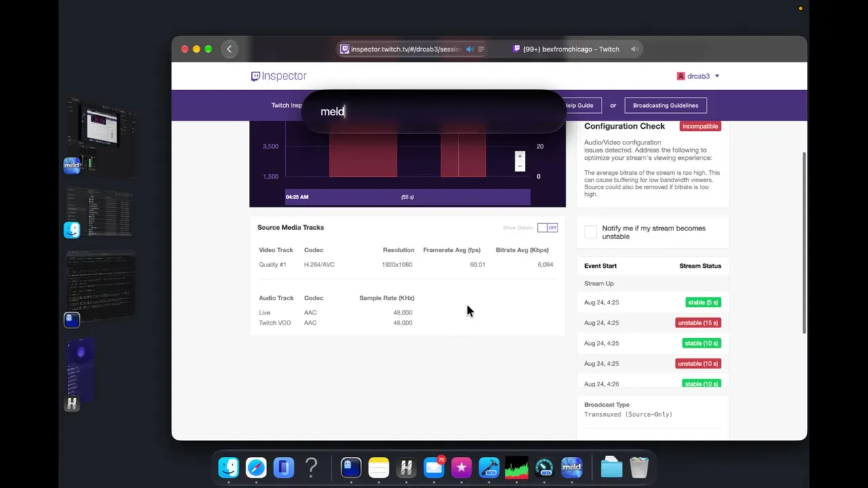Viewport: 868px width, 488px height.
Task: Click the Stream Up event label
Action: tap(599, 283)
